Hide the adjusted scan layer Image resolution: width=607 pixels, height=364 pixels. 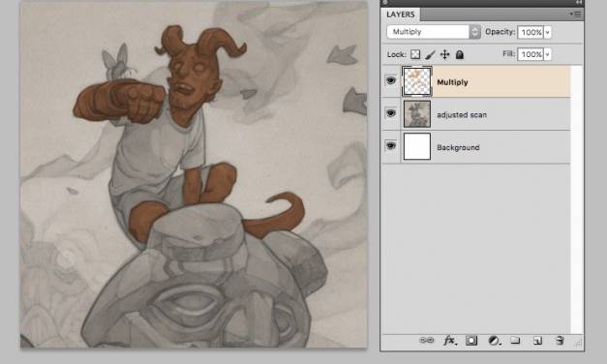coord(391,113)
